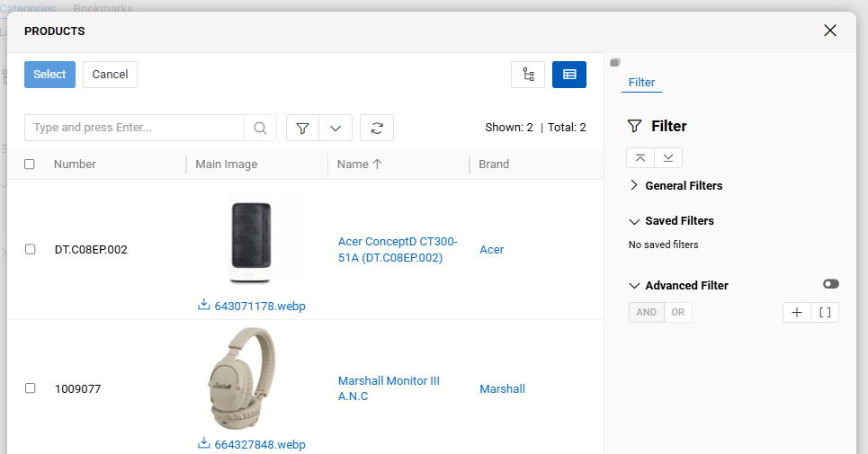Click the Cancel button
Image resolution: width=868 pixels, height=454 pixels.
coord(110,75)
